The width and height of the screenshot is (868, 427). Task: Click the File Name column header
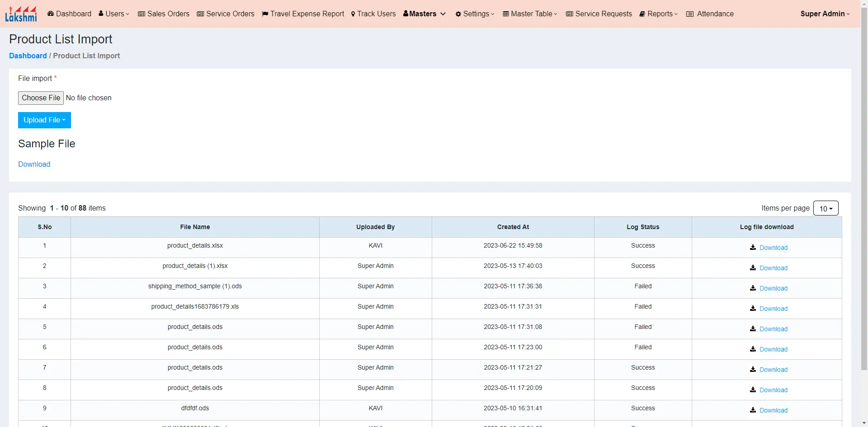(195, 227)
